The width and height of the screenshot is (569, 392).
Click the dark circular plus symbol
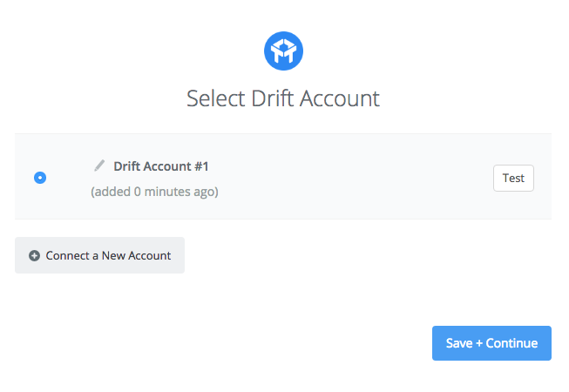34,255
